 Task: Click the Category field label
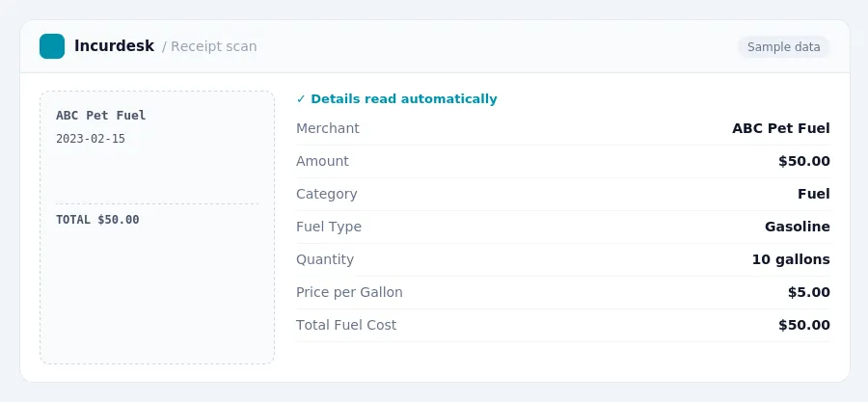point(327,194)
